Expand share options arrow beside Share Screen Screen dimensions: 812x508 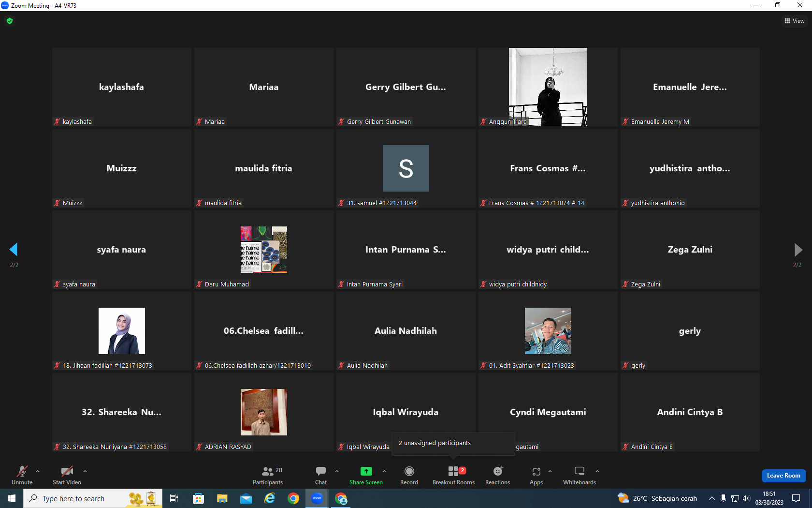pyautogui.click(x=384, y=471)
